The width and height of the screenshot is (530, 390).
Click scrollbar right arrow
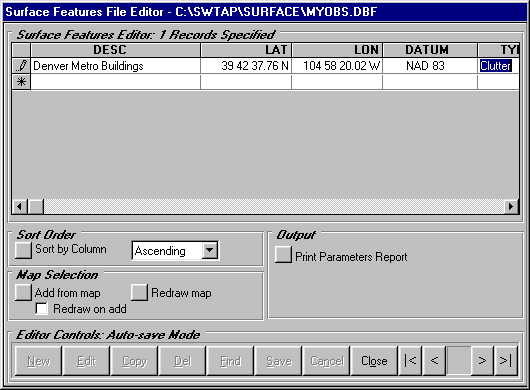click(511, 206)
